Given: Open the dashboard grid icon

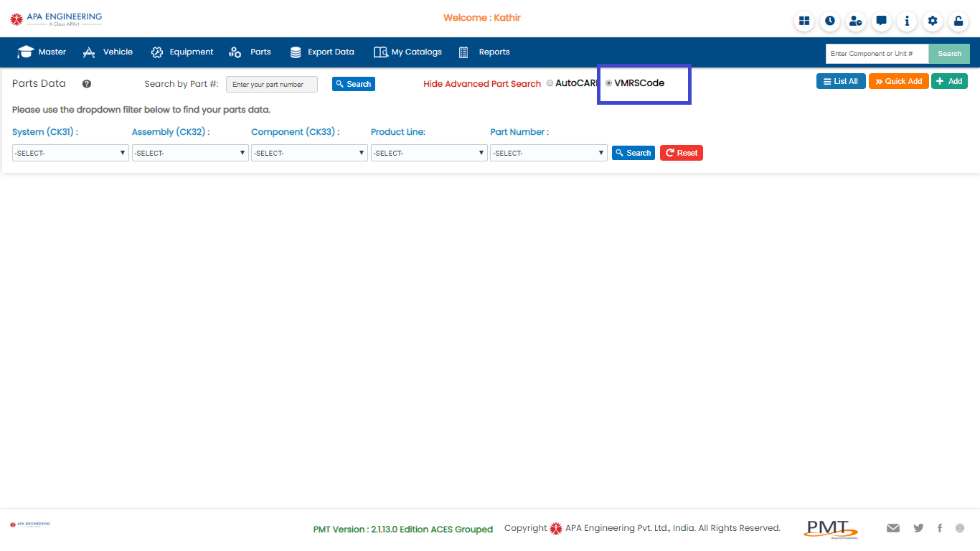Looking at the screenshot, I should (x=804, y=21).
